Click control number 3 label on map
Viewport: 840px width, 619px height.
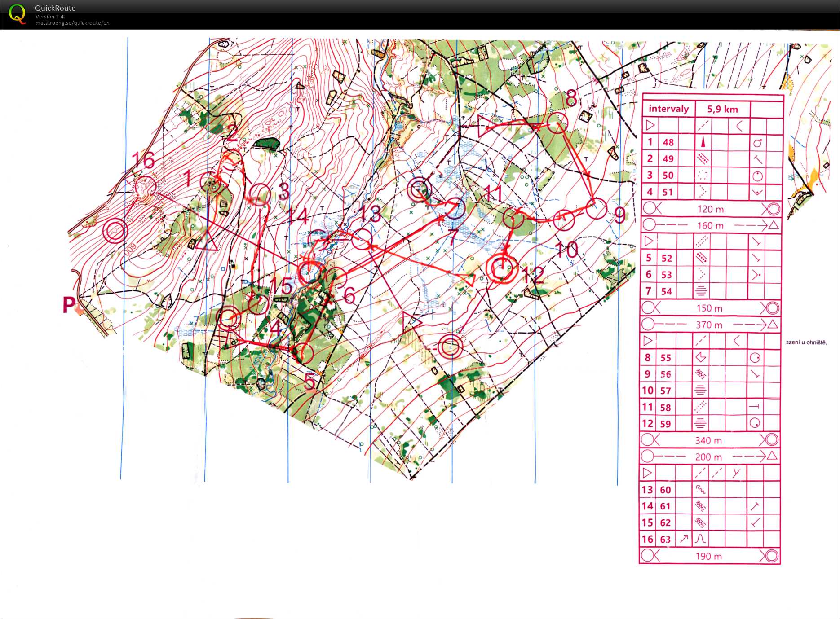(x=284, y=191)
